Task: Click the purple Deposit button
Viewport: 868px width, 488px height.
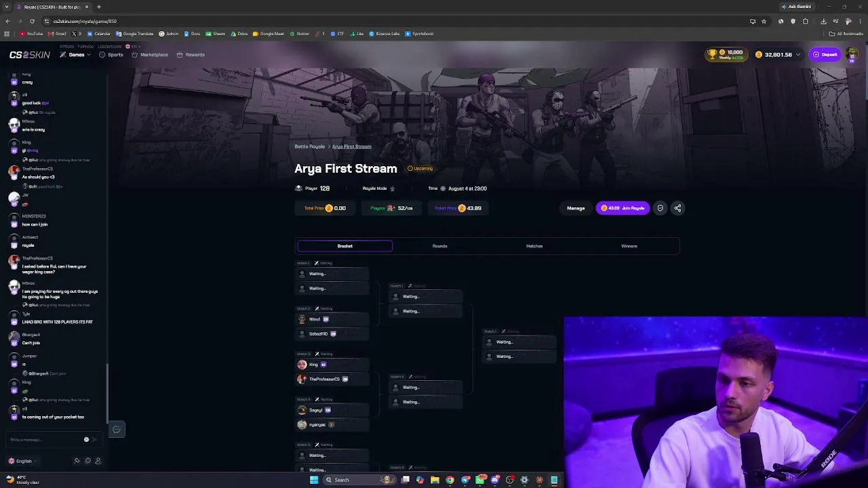Action: (x=825, y=55)
